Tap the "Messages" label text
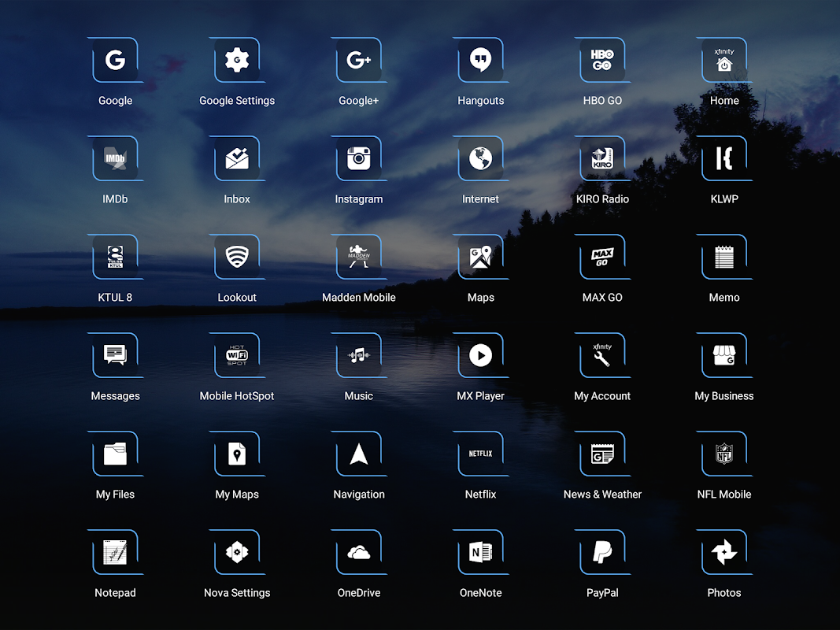 [115, 396]
